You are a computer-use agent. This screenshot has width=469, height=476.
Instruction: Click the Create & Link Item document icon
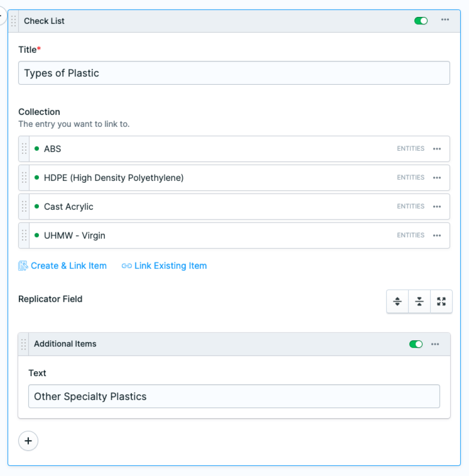23,265
